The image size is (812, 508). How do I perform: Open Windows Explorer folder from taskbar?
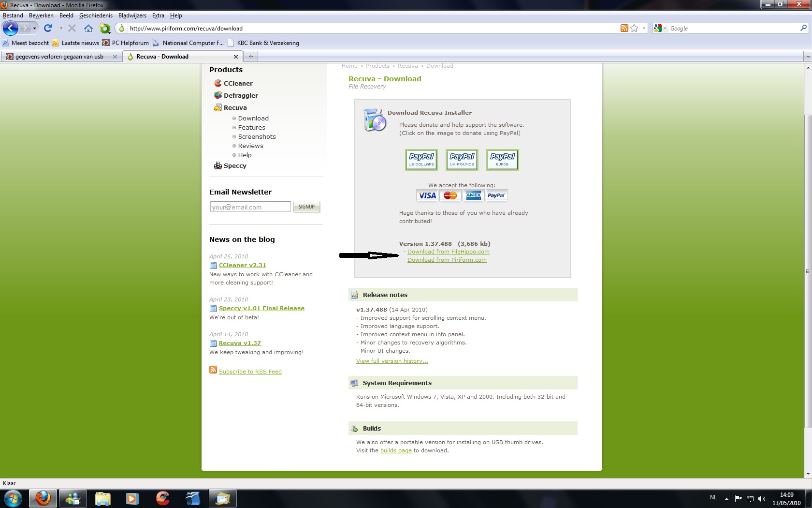point(102,498)
